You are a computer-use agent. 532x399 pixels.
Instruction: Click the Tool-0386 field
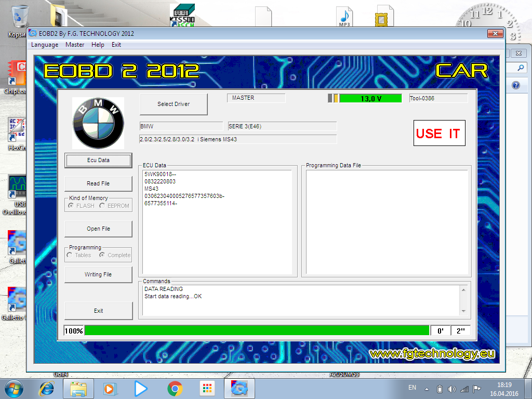coord(438,98)
